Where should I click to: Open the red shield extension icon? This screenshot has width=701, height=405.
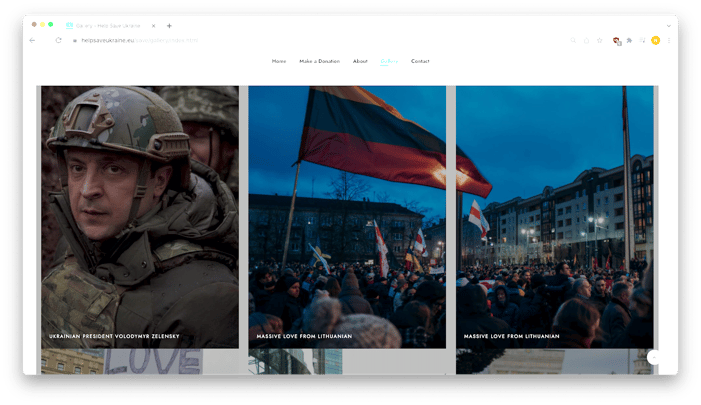coord(617,41)
